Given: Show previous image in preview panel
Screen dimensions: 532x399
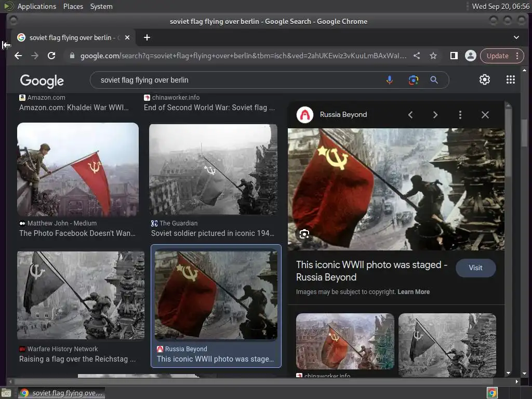Looking at the screenshot, I should pyautogui.click(x=410, y=115).
